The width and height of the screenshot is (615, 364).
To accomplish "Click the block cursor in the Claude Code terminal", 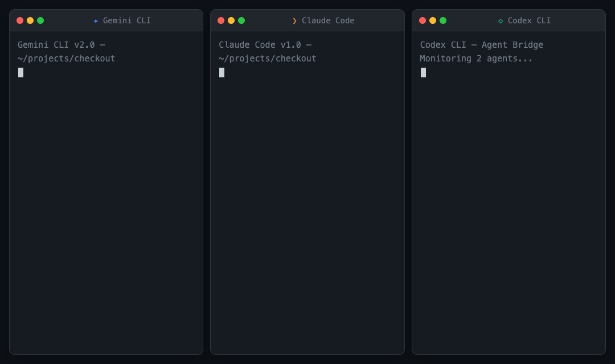I will point(222,72).
